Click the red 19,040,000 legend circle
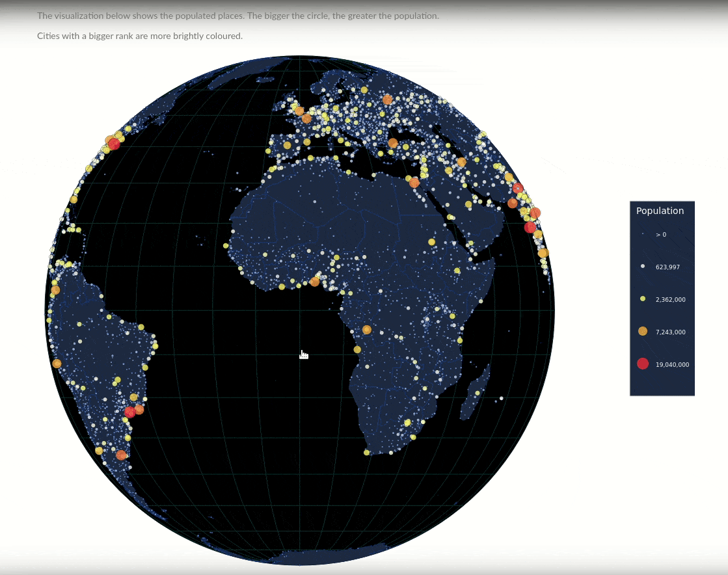The image size is (728, 575). (643, 364)
